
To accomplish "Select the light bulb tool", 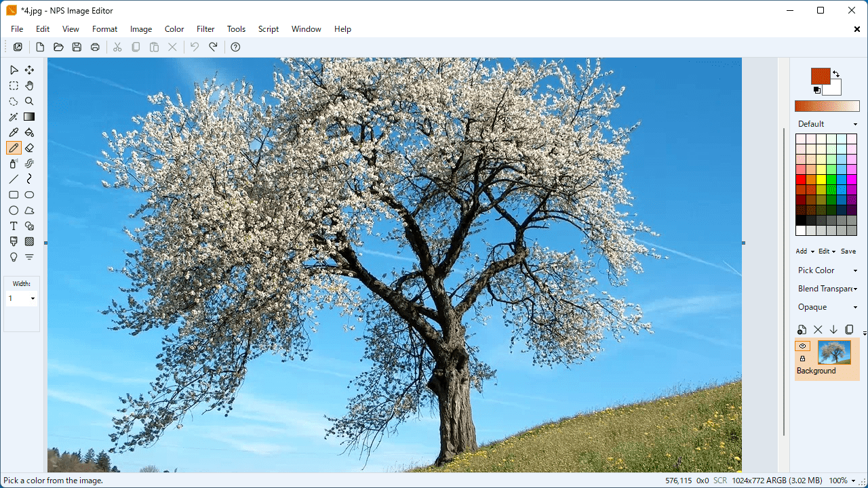I will (14, 257).
